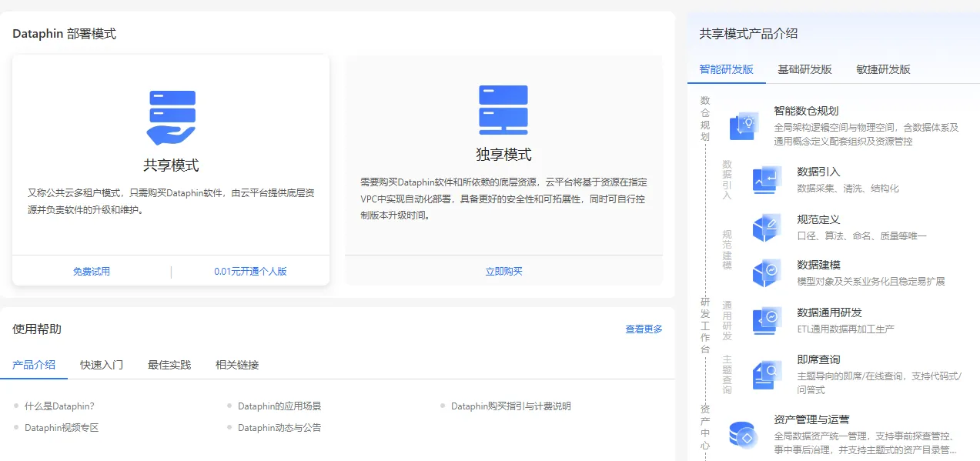Click the 数据建模 icon
This screenshot has width=980, height=461.
767,272
